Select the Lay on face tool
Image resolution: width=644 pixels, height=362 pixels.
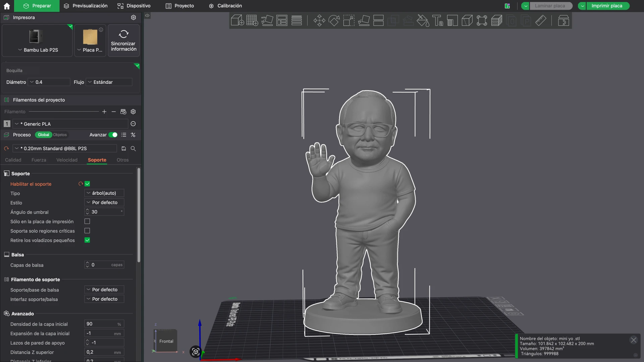tap(364, 20)
